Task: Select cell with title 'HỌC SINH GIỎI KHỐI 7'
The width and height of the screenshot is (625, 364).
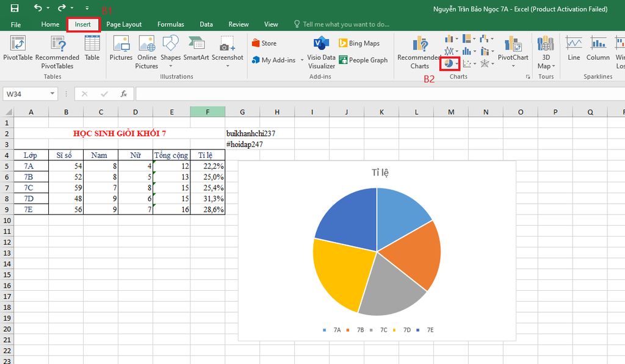Action: coord(120,134)
